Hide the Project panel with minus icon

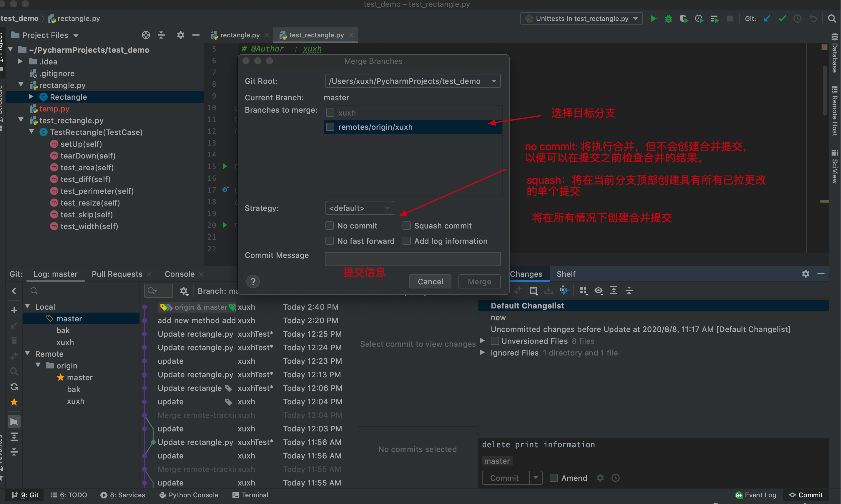(x=196, y=35)
